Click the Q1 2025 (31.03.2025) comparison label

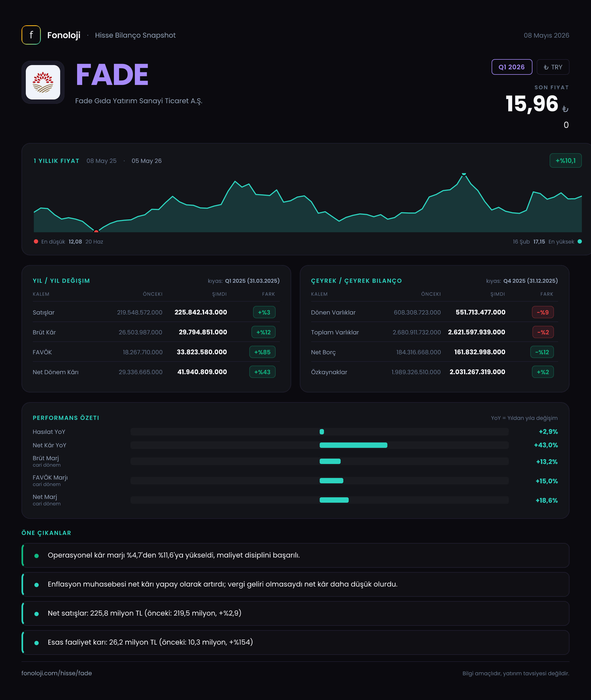252,281
